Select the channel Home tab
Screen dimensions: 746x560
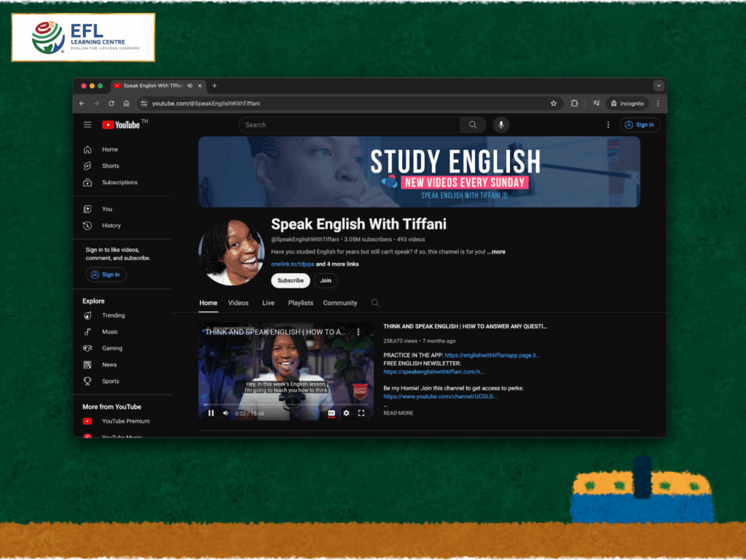click(208, 303)
